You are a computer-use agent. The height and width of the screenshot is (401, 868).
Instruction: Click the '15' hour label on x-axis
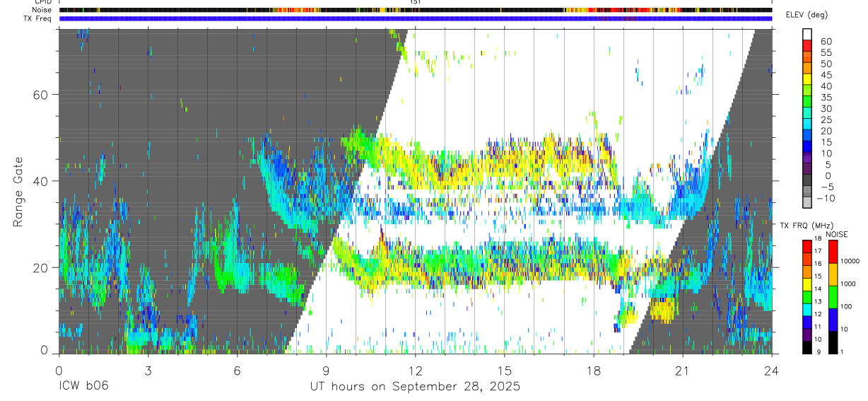tap(504, 370)
